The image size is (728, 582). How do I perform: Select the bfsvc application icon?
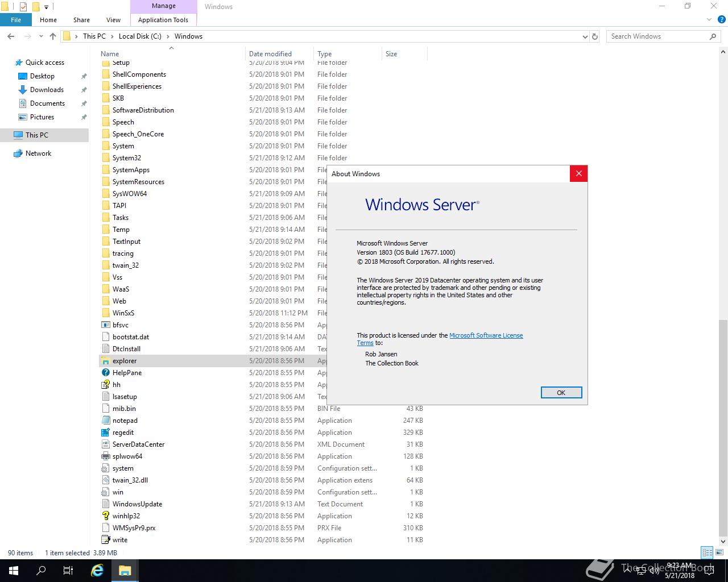pyautogui.click(x=105, y=325)
